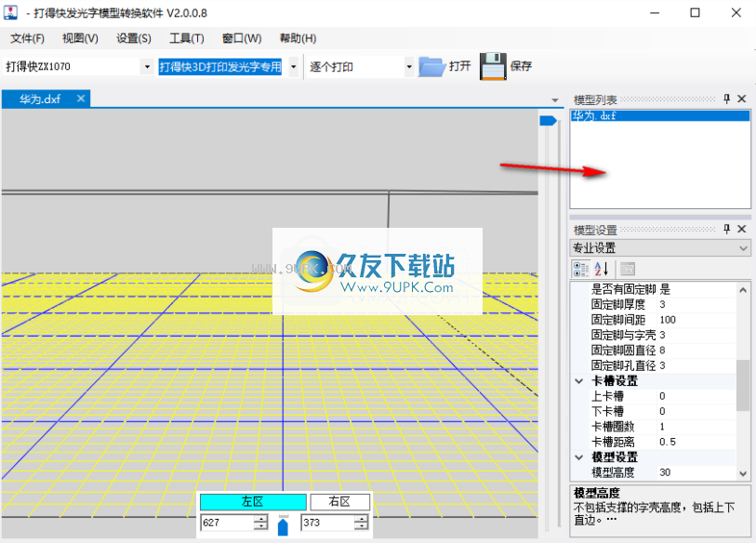
Task: Save using the floppy disk icon
Action: point(493,66)
